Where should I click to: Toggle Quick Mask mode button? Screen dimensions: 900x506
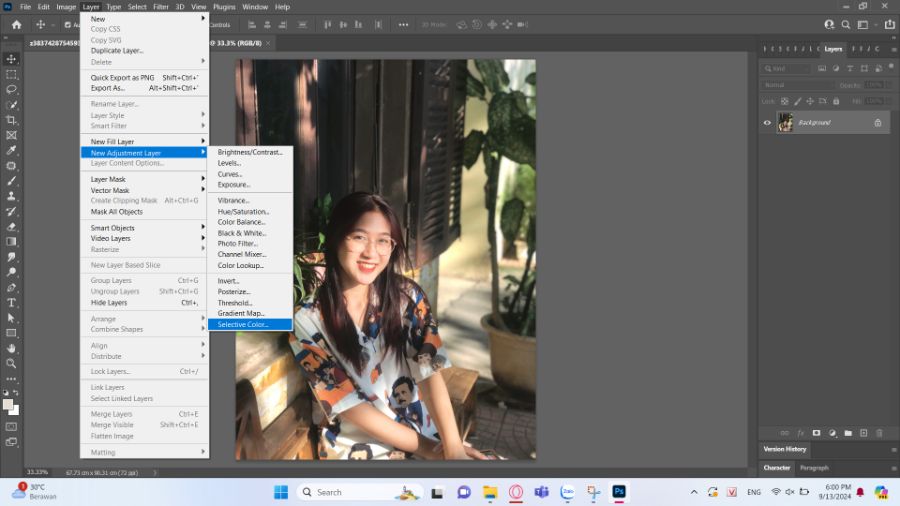pos(11,427)
